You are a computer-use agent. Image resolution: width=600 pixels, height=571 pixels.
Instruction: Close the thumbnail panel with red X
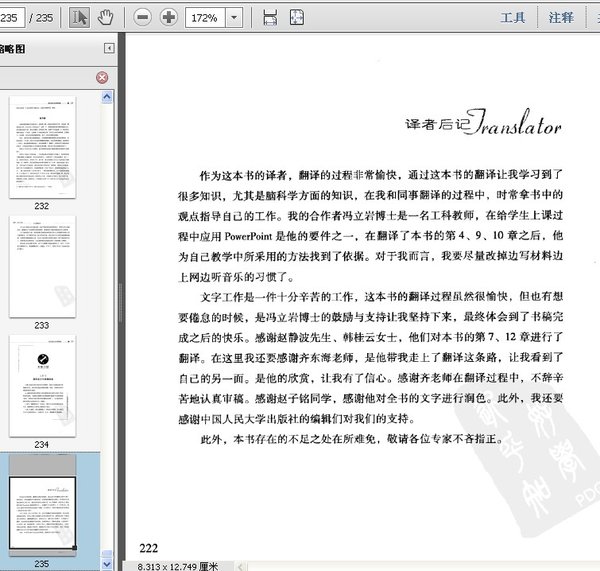(x=102, y=78)
